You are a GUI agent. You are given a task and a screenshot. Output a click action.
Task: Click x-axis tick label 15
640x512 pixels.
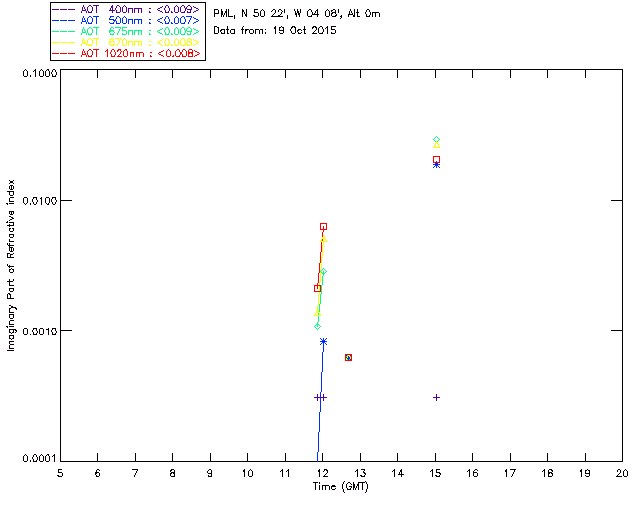tap(435, 473)
